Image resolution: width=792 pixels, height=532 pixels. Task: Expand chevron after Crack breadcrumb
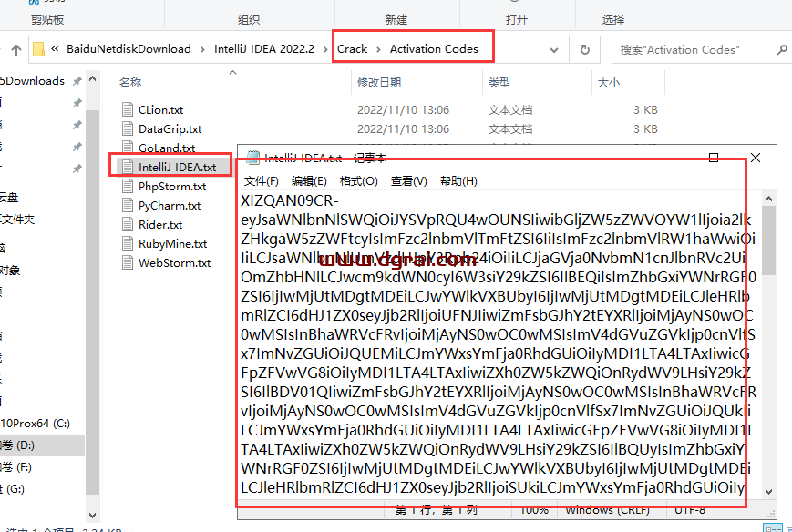[x=379, y=49]
